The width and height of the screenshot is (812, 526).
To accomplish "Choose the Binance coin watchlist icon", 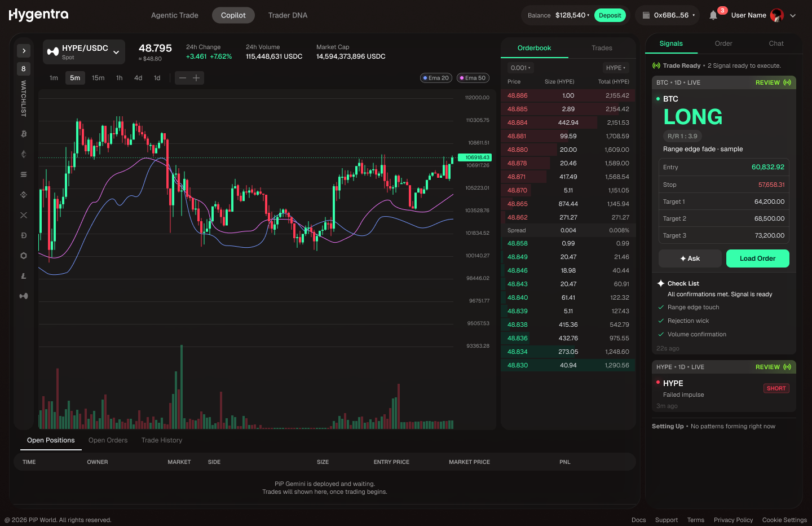I will [x=24, y=195].
